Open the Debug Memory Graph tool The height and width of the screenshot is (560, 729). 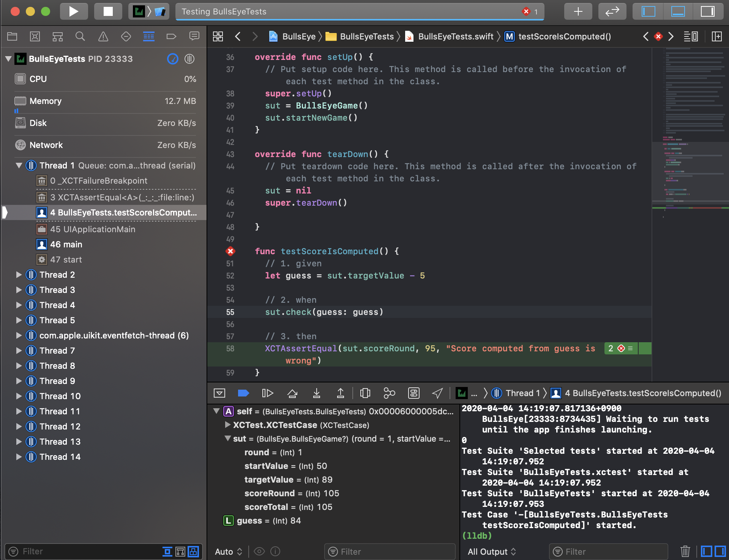pos(389,393)
